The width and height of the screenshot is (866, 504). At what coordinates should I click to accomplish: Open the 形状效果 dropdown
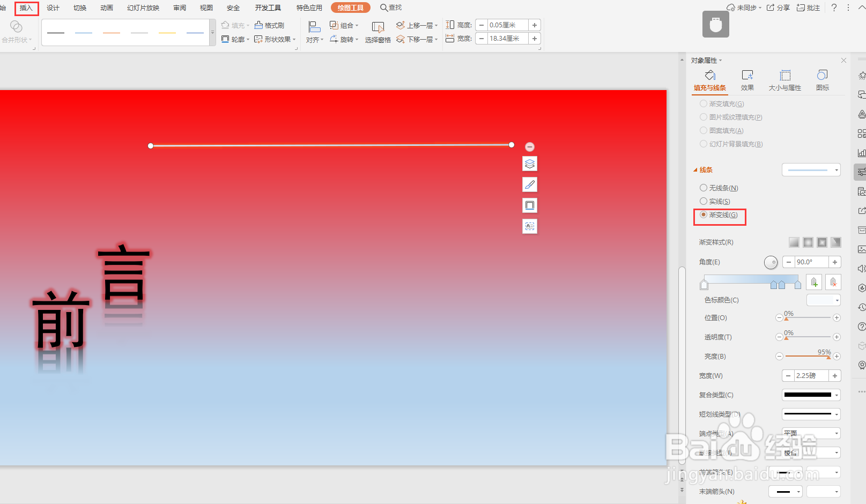[275, 39]
